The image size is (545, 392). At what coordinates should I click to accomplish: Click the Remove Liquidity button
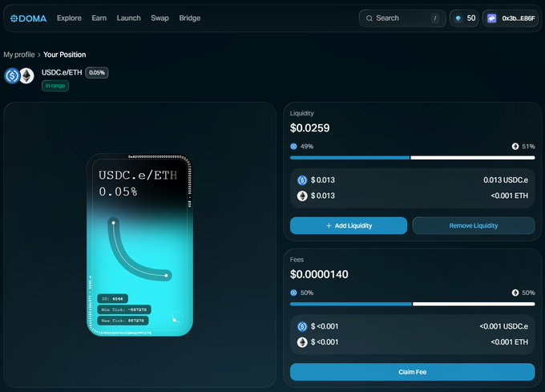coord(474,225)
